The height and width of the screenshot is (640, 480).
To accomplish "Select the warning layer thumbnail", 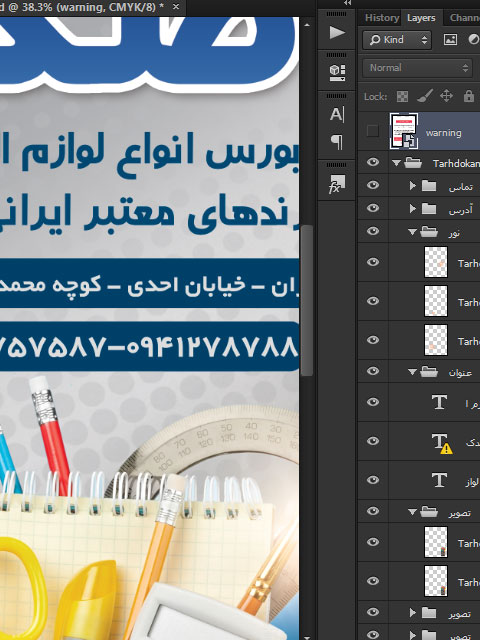I will 404,131.
